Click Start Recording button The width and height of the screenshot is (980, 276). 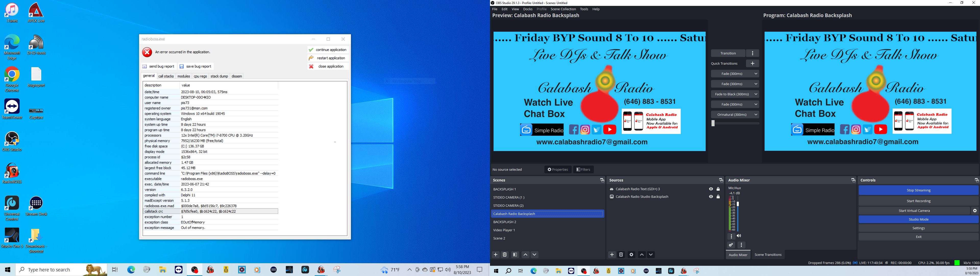pos(918,201)
